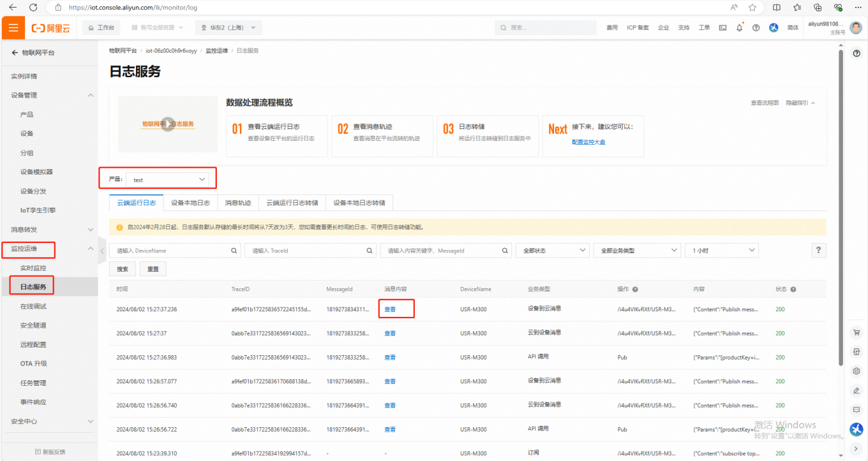Click the info icon next to 状态 header
The height and width of the screenshot is (461, 868).
click(x=793, y=289)
